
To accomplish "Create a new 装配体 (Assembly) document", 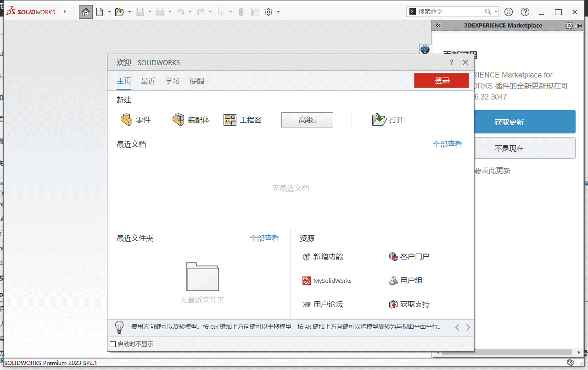I will pos(191,119).
